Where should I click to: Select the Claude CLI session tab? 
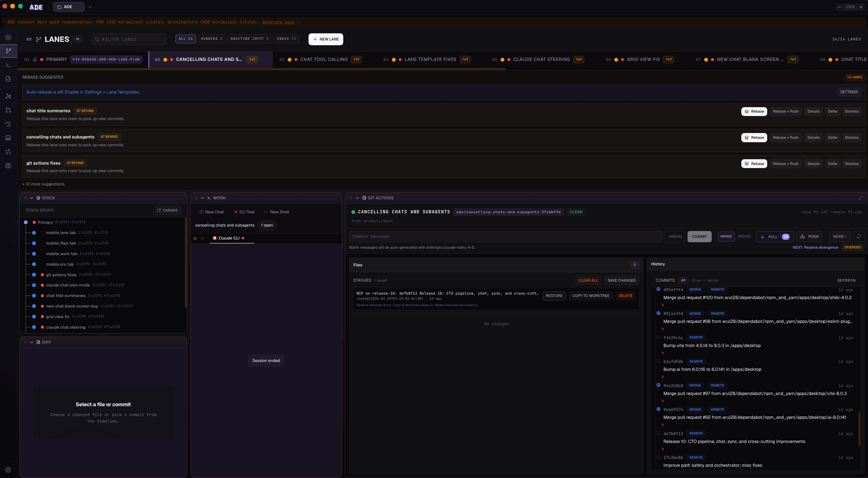coord(229,238)
